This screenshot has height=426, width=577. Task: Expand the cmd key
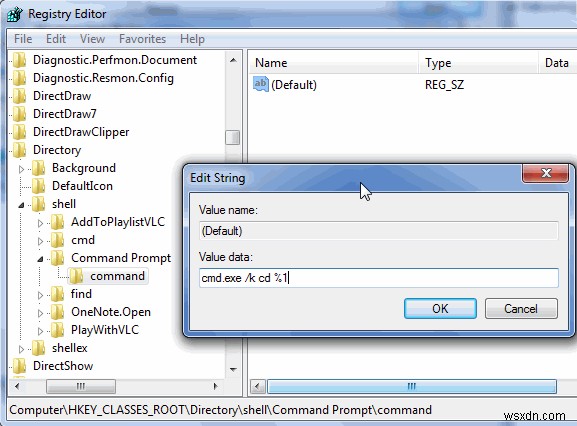(40, 241)
